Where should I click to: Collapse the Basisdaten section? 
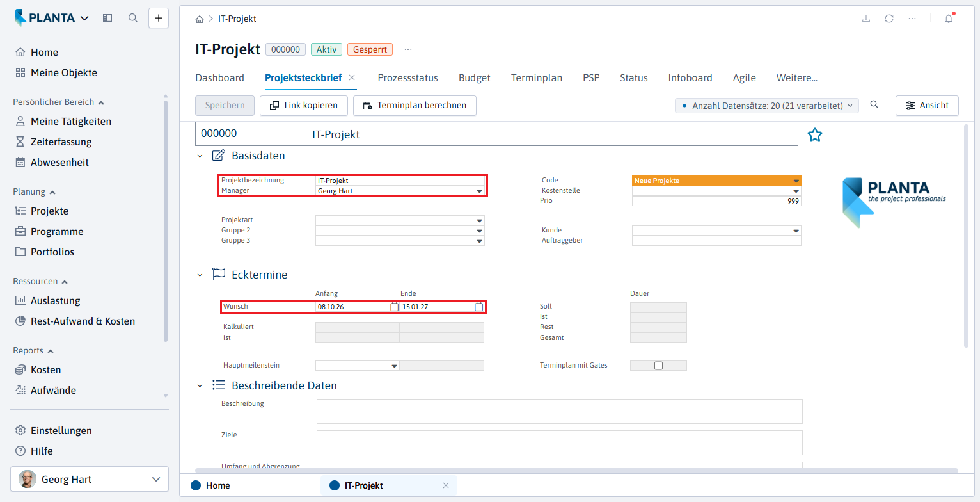200,156
